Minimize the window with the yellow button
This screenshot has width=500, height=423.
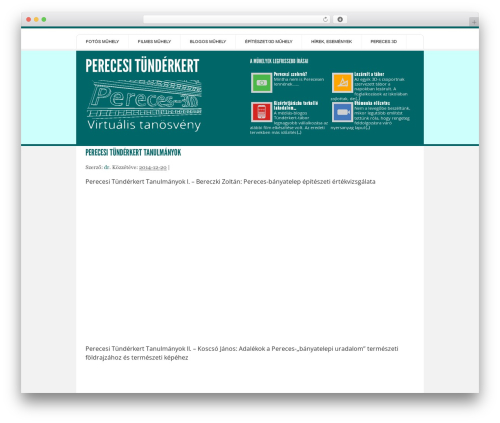point(36,20)
